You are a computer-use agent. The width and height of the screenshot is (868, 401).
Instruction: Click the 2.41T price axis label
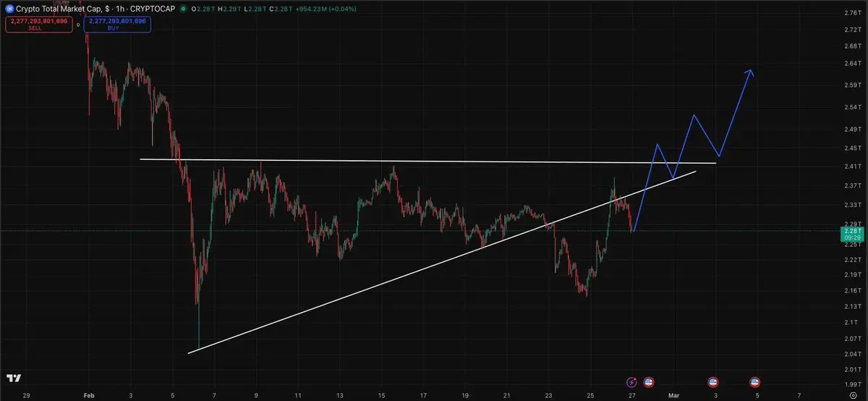pos(851,166)
